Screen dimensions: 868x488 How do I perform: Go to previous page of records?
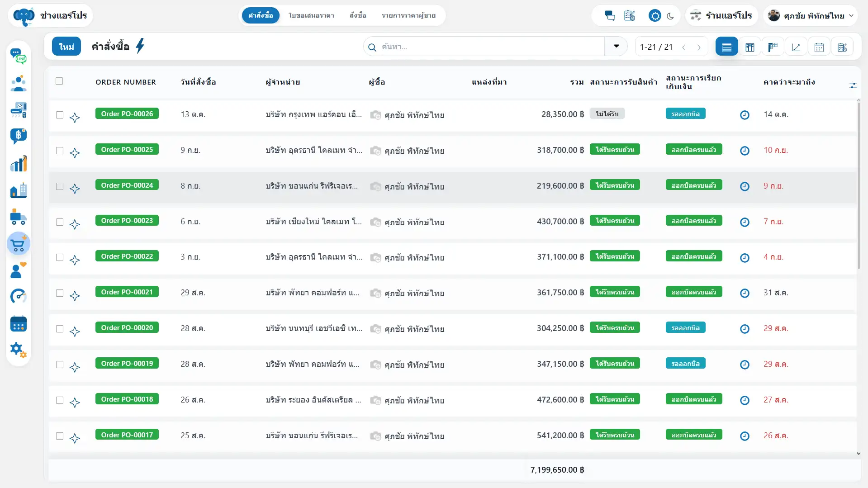[684, 47]
